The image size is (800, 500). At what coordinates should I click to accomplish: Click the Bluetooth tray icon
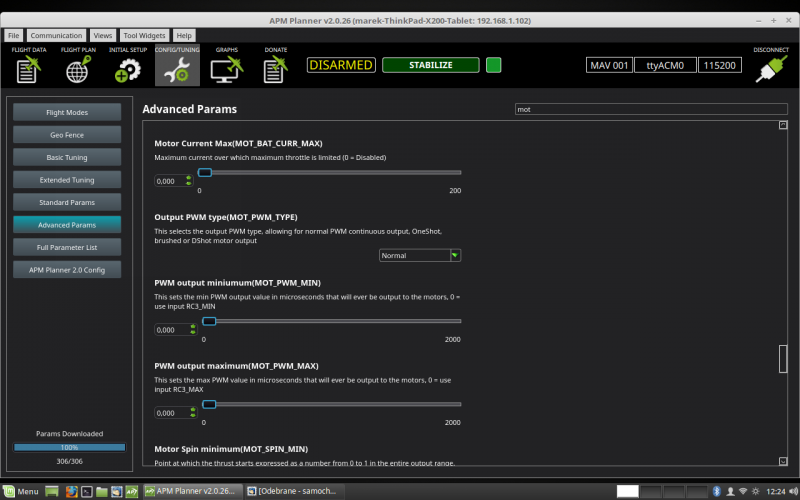tap(716, 491)
